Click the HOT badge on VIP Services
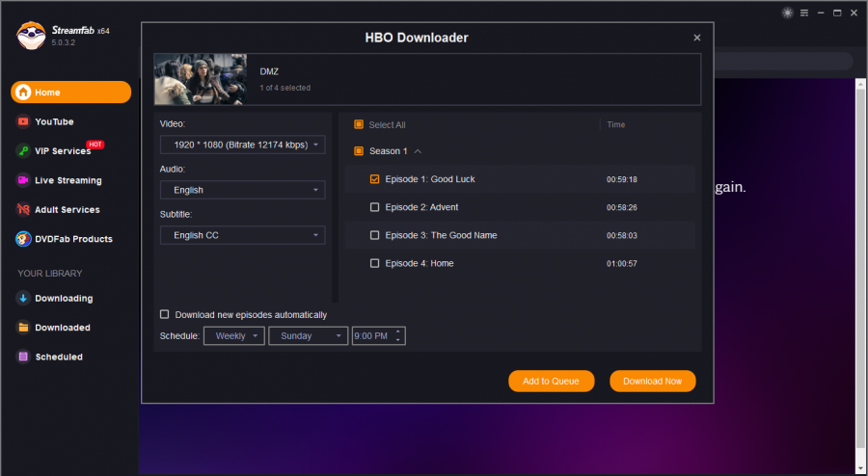 (x=95, y=145)
